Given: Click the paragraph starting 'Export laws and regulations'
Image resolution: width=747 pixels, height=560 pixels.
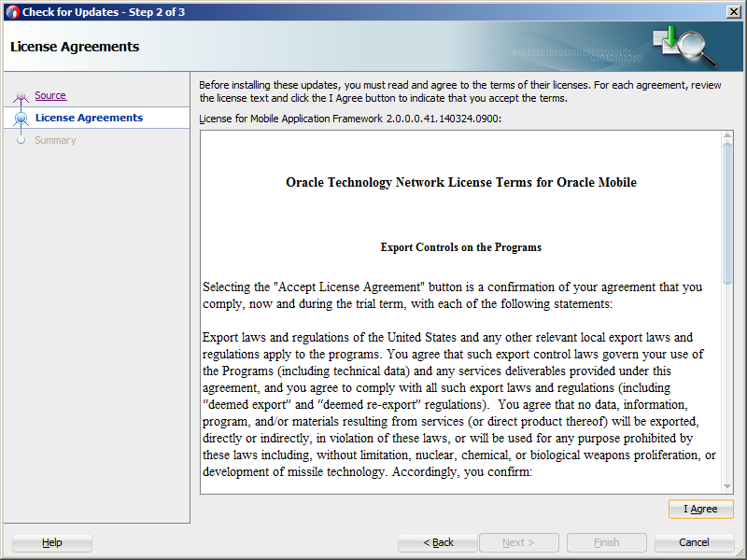Looking at the screenshot, I should [x=459, y=404].
